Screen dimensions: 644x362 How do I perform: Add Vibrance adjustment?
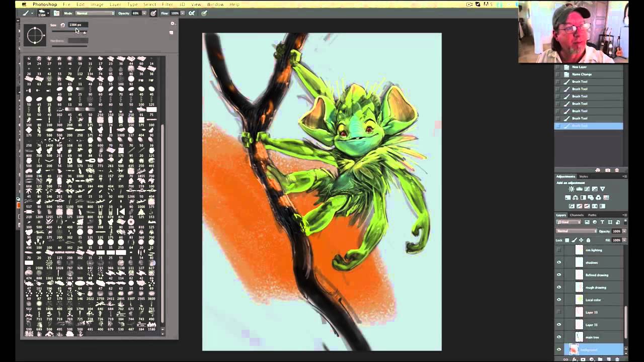pos(603,189)
